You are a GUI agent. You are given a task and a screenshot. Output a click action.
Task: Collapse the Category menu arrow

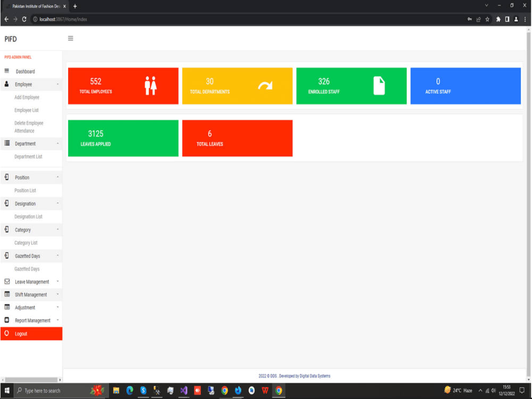[x=57, y=230]
